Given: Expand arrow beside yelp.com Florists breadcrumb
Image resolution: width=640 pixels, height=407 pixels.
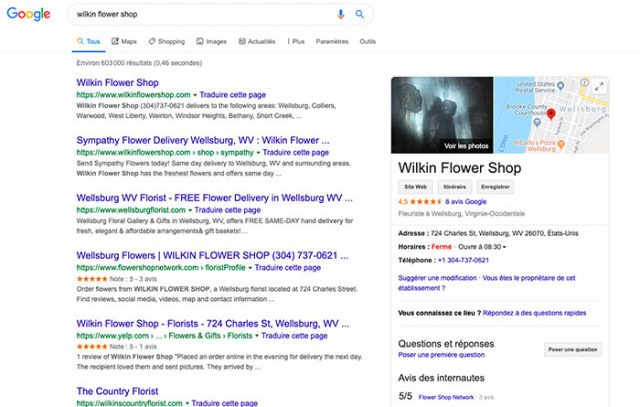Looking at the screenshot, I should 257,336.
